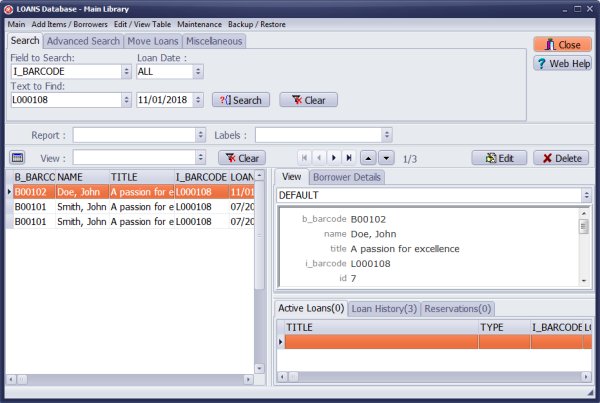600x403 pixels.
Task: Sort by B_BARCODE column header
Action: coord(34,177)
